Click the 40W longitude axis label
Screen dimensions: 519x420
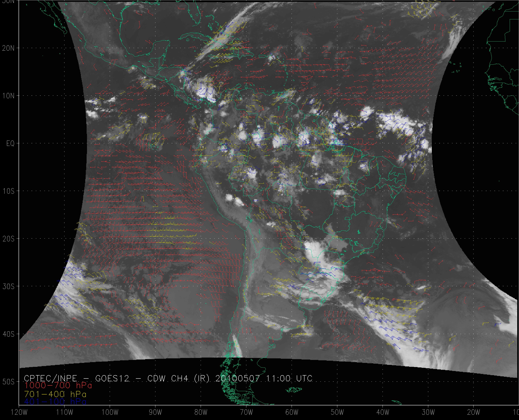(x=383, y=412)
